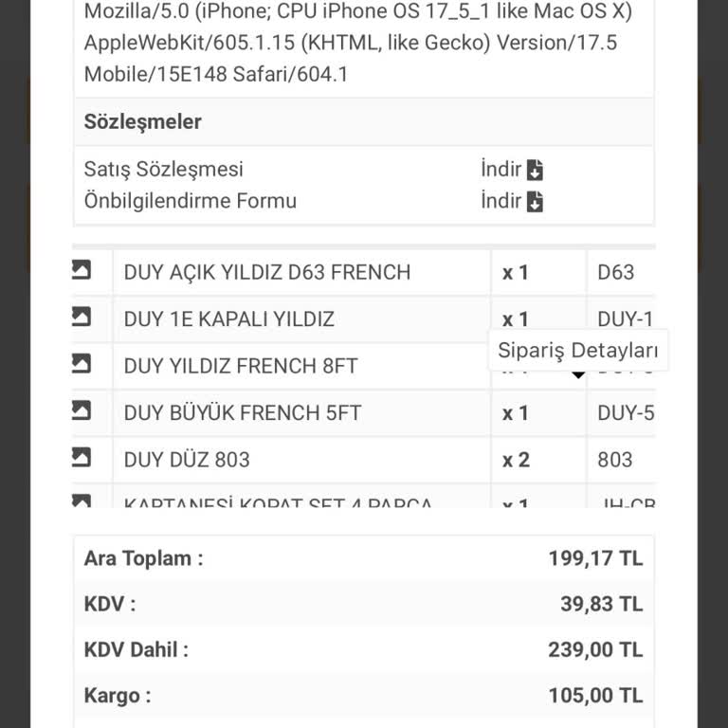The image size is (728, 728).
Task: Download the Satış Sözleşmesi via İndir link
Action: pyautogui.click(x=501, y=170)
